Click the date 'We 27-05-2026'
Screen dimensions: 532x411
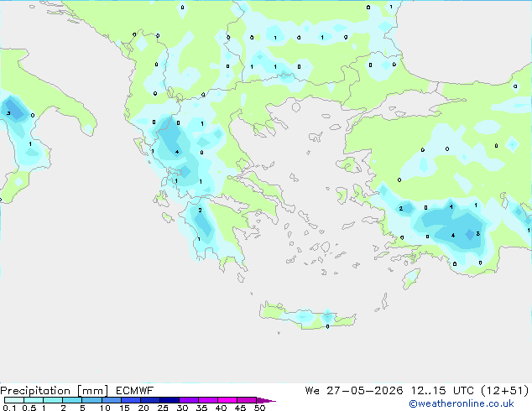click(x=354, y=391)
